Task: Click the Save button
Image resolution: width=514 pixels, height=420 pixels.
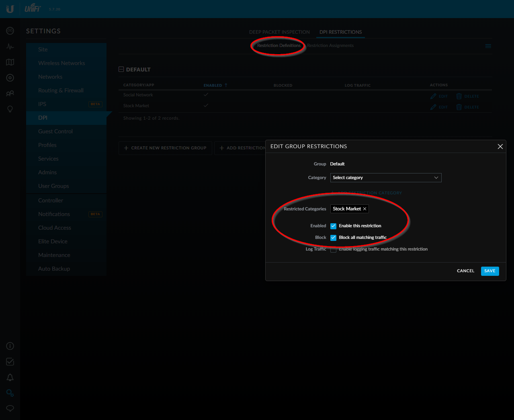Action: click(489, 271)
